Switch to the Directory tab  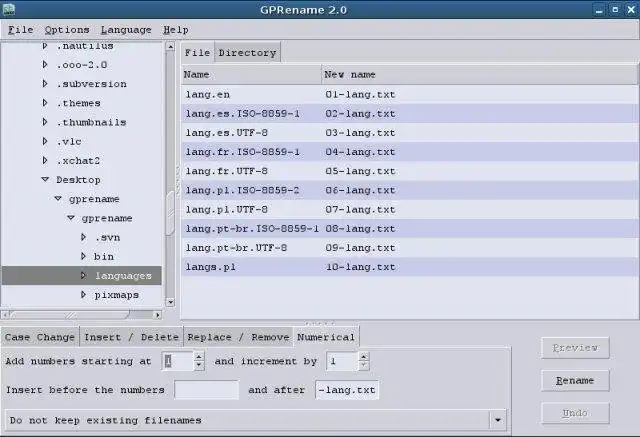247,53
